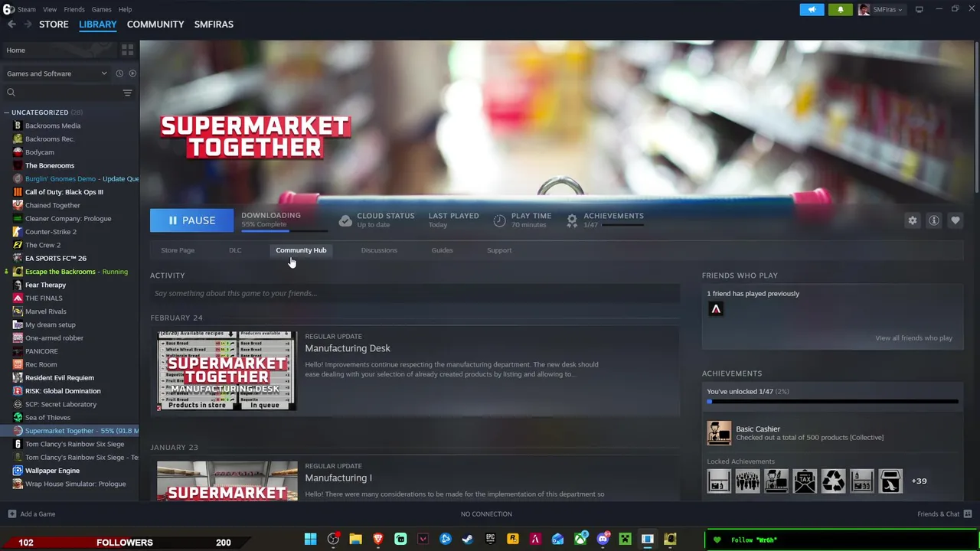Open Friends & Chat panel
The width and height of the screenshot is (980, 551).
click(x=944, y=514)
